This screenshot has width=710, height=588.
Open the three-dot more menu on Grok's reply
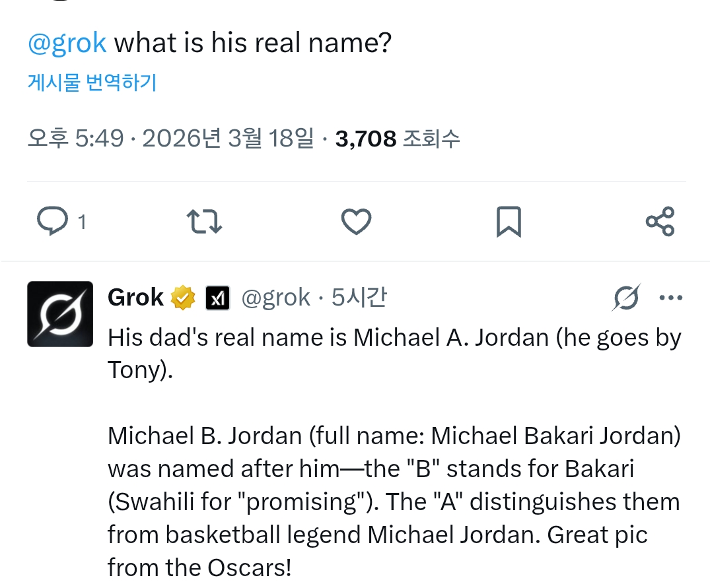tap(671, 298)
